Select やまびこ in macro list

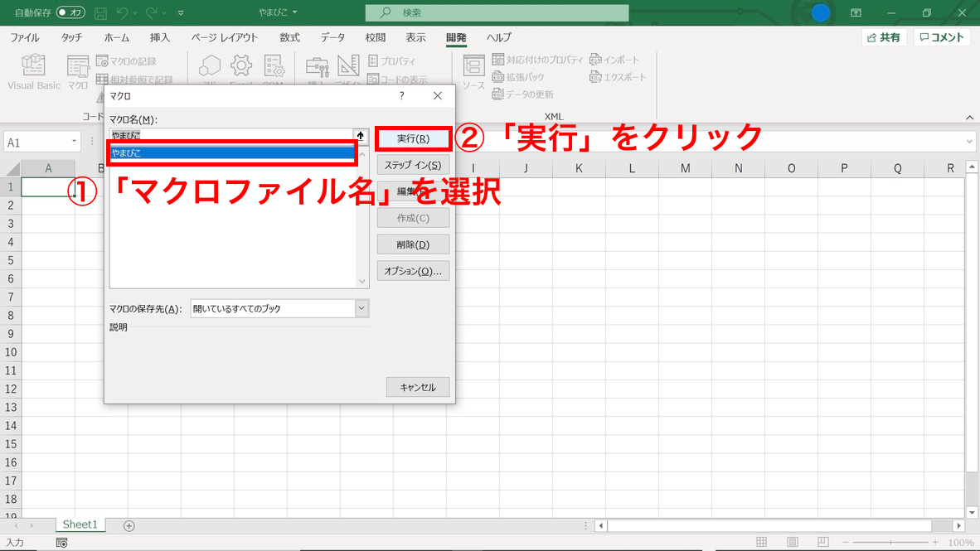(232, 153)
